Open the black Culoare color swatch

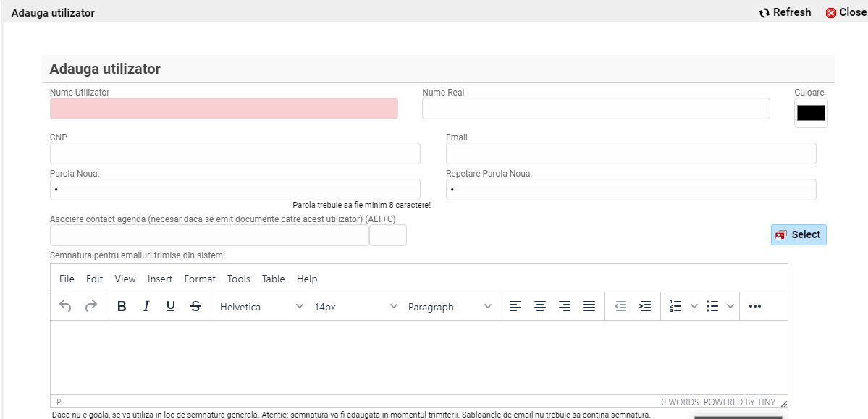[811, 113]
